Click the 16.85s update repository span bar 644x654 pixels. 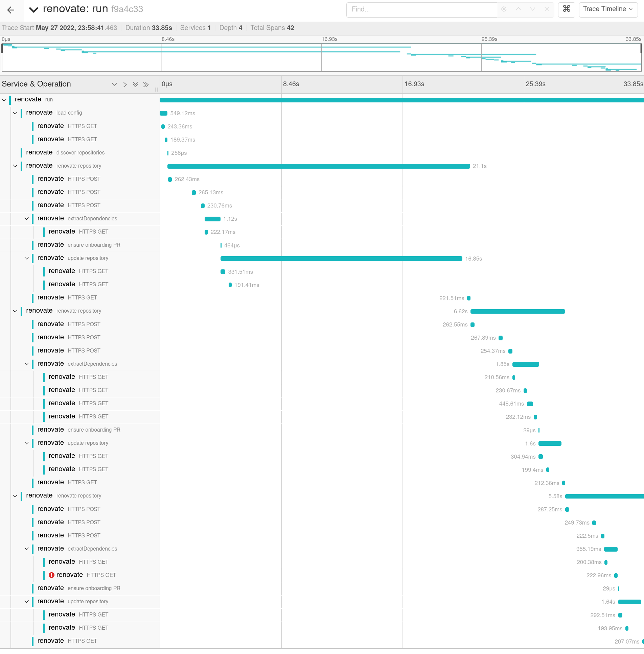pyautogui.click(x=341, y=259)
